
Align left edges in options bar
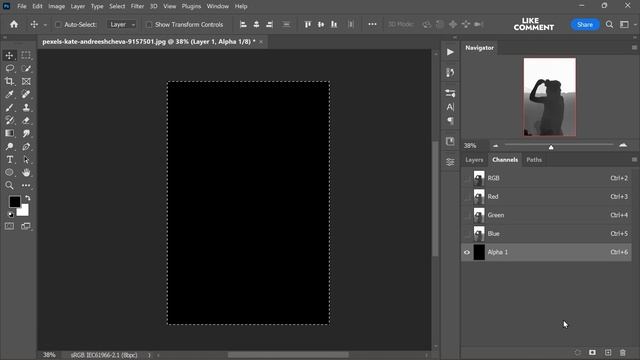[243, 24]
